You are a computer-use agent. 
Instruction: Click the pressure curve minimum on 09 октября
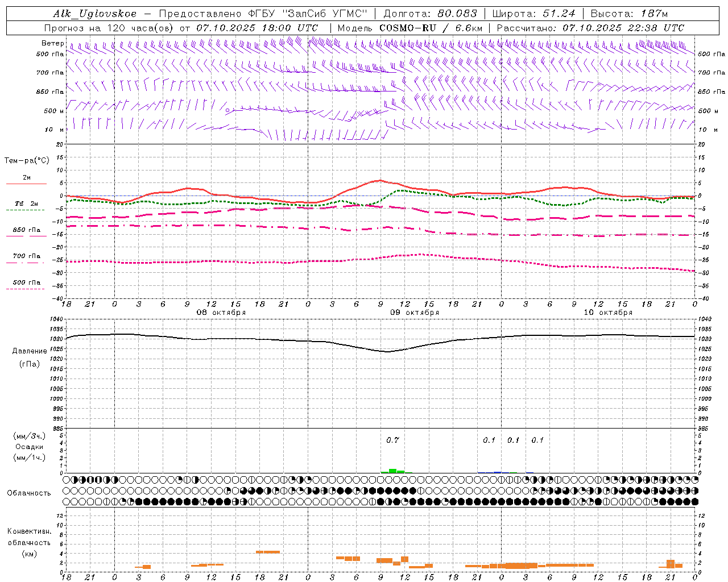pyautogui.click(x=388, y=352)
